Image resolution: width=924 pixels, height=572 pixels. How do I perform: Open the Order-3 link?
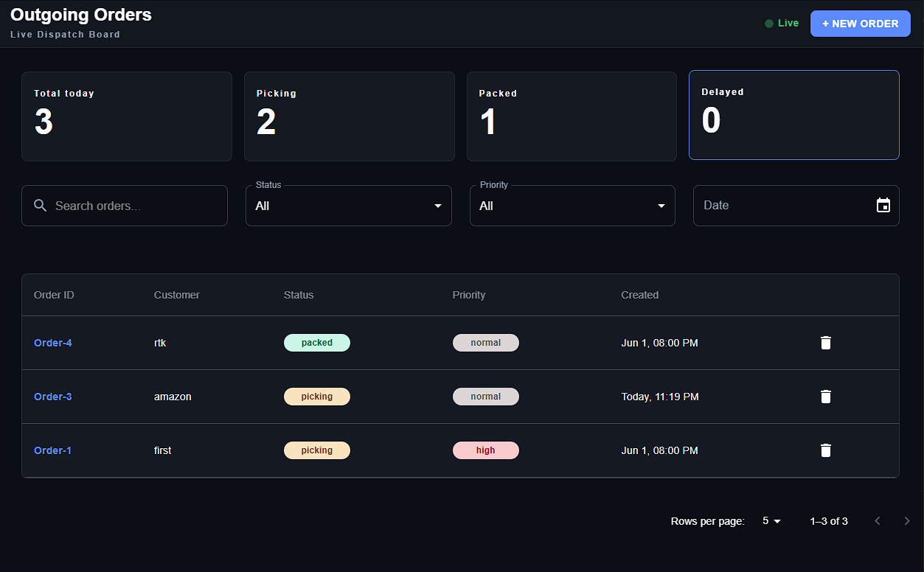(53, 397)
